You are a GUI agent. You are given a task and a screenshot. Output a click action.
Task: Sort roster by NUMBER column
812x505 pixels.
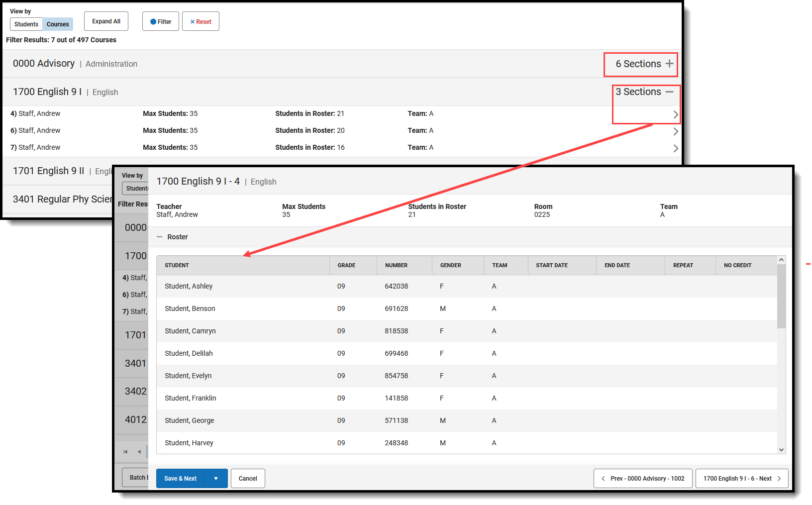[x=404, y=265]
